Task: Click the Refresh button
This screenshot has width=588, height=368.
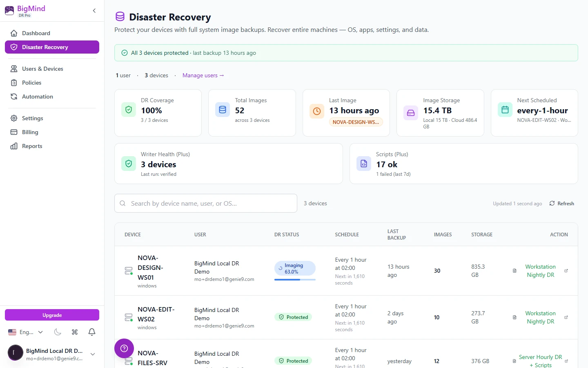Action: click(562, 203)
